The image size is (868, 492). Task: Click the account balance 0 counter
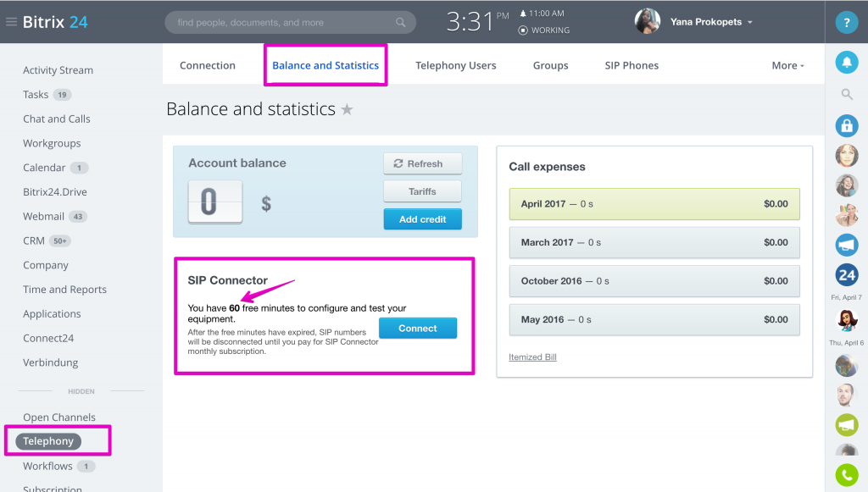(215, 202)
